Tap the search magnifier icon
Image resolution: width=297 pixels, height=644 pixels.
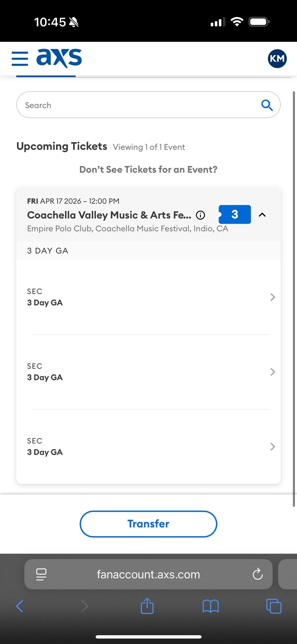pyautogui.click(x=267, y=105)
